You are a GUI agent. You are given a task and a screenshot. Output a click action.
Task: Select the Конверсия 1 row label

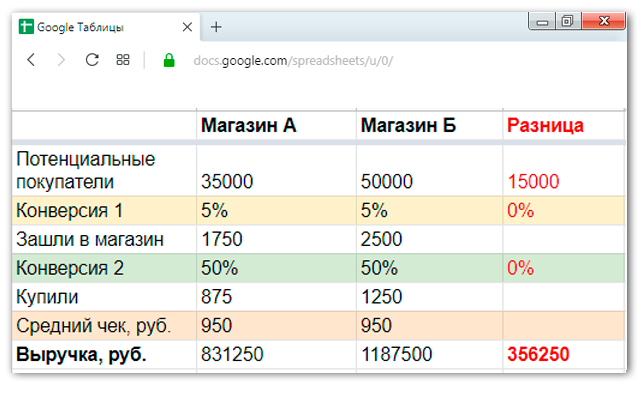(x=104, y=211)
